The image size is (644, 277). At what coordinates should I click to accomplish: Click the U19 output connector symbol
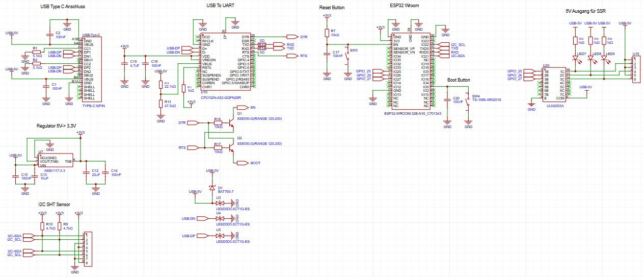coord(635,68)
